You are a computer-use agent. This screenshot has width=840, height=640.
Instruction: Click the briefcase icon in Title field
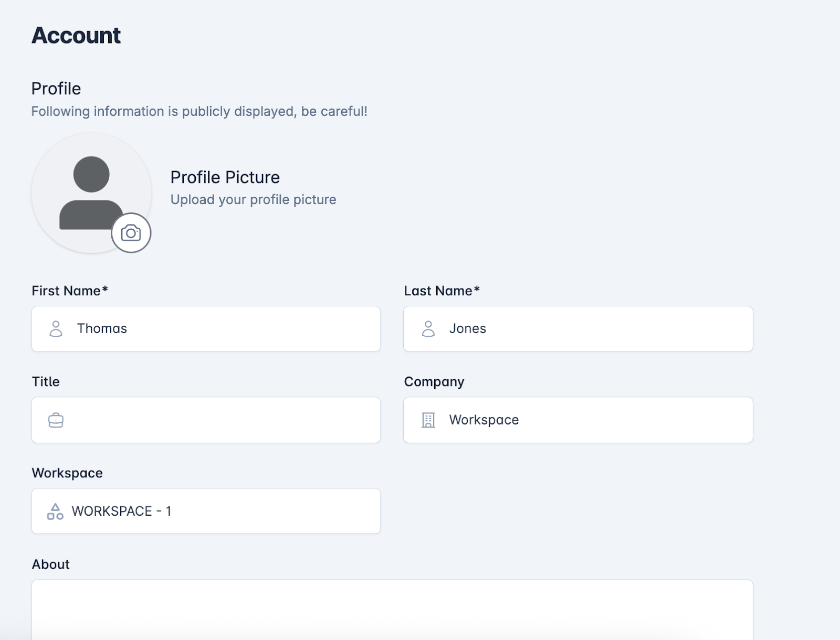click(x=56, y=420)
